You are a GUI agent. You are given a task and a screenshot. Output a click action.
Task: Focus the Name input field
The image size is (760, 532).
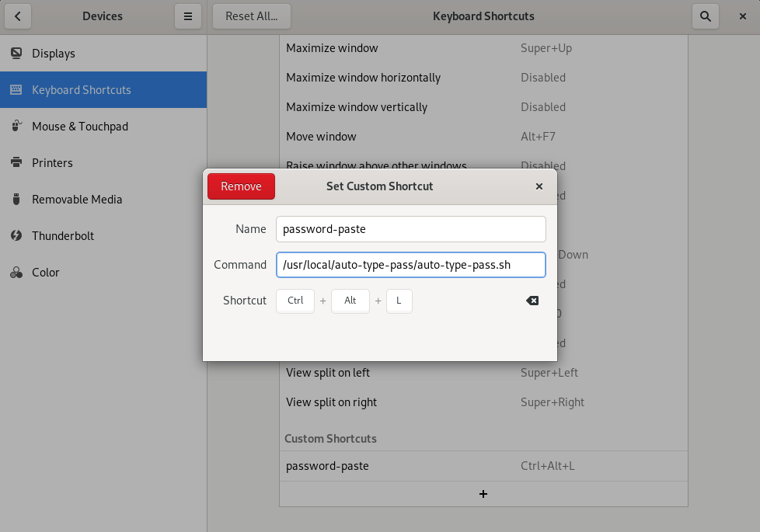[x=411, y=229]
